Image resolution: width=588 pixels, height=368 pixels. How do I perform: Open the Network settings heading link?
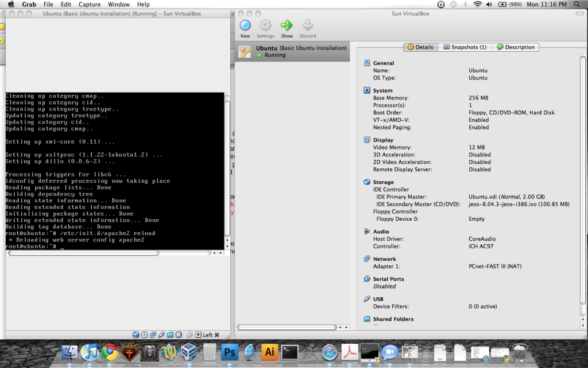click(x=384, y=259)
